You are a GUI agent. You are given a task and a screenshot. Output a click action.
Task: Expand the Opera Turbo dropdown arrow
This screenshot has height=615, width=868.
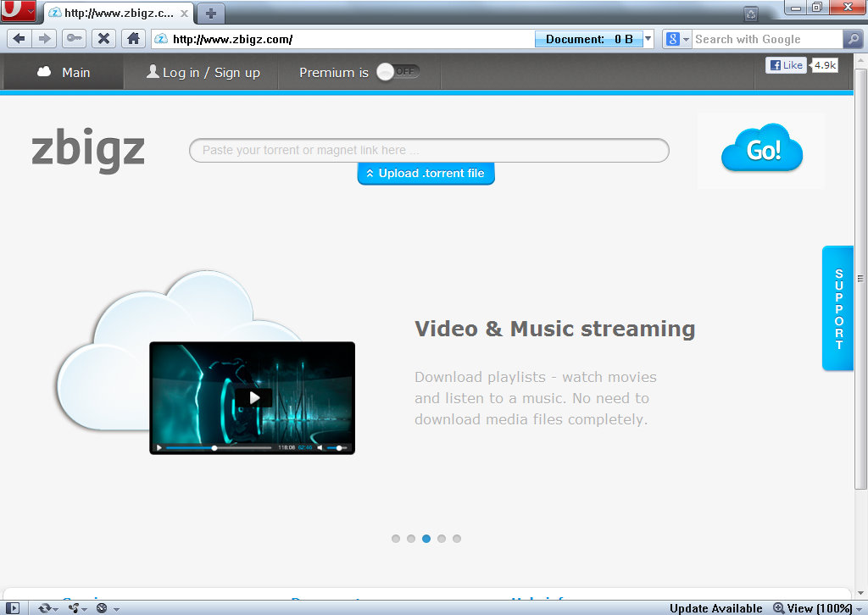(117, 609)
